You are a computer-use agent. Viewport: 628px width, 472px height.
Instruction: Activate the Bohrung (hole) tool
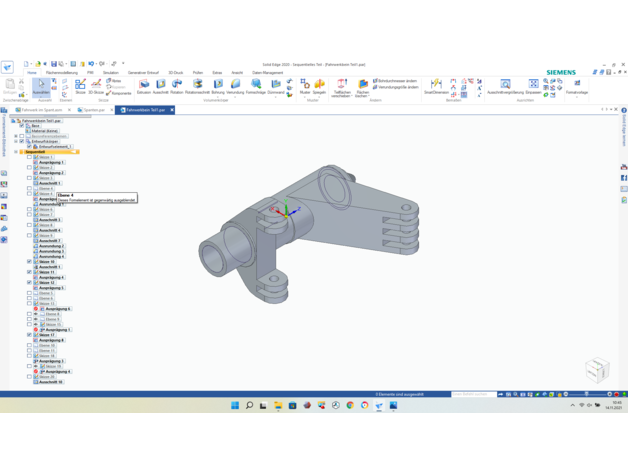218,86
